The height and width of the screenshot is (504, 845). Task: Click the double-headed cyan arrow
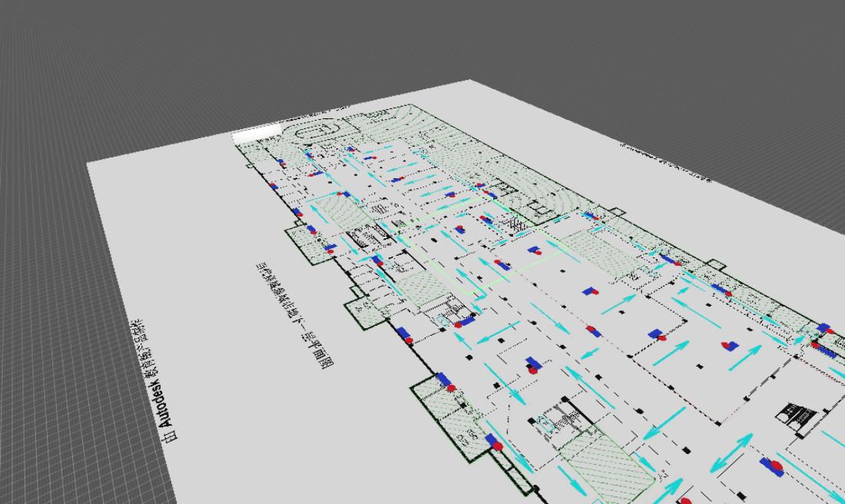point(731,453)
